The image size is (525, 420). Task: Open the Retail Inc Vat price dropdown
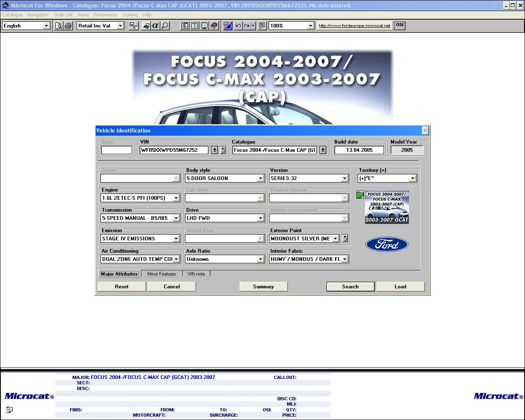[120, 26]
